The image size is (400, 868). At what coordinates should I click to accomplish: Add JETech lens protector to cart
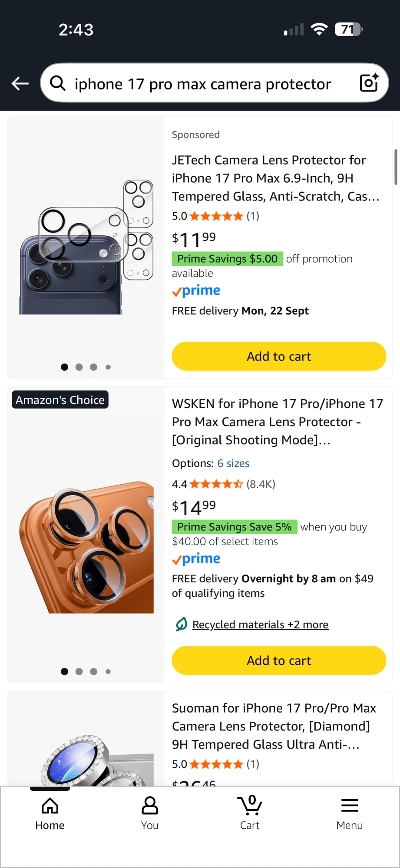point(279,356)
